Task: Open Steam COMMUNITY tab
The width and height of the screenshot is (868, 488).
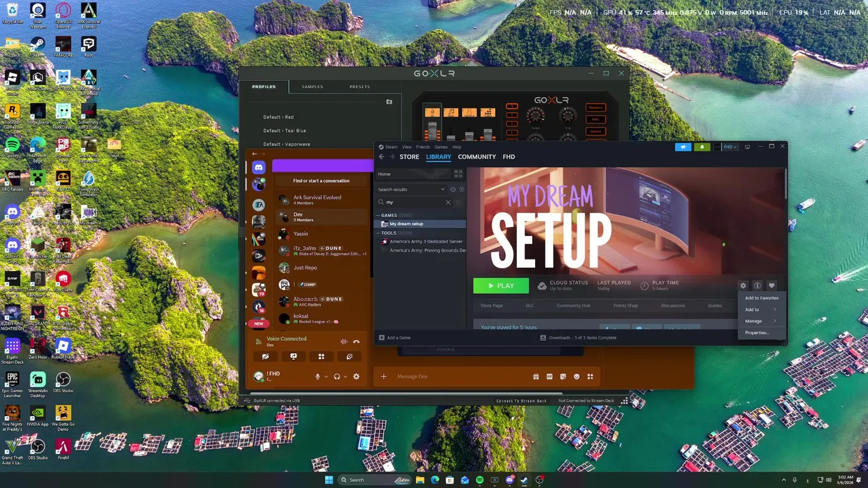Action: coord(477,157)
